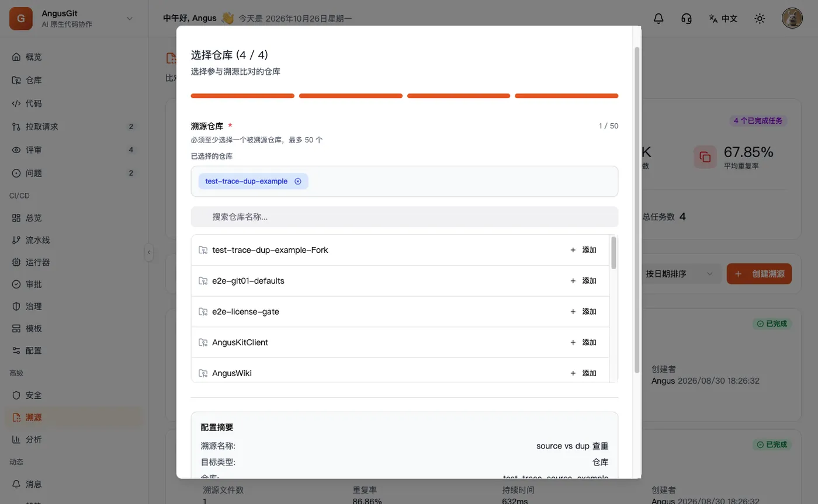Open 评审 in the sidebar

73,150
